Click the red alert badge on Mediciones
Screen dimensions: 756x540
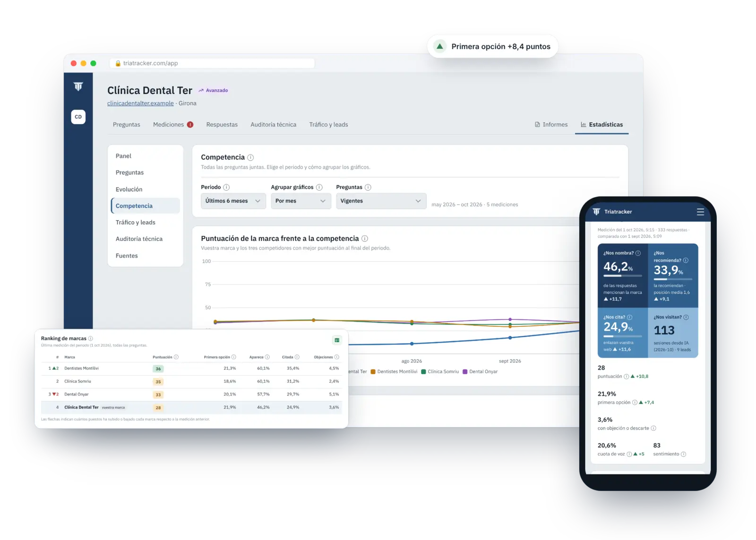pos(190,125)
